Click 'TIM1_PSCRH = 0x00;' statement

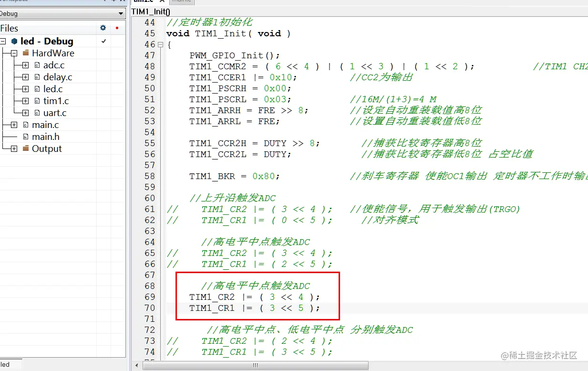coord(240,88)
